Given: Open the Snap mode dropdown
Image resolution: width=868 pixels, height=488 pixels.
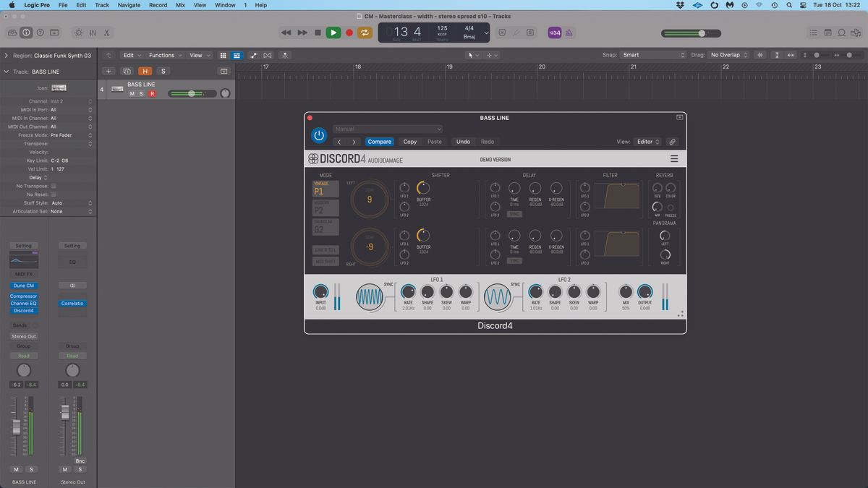Looking at the screenshot, I should tap(655, 55).
